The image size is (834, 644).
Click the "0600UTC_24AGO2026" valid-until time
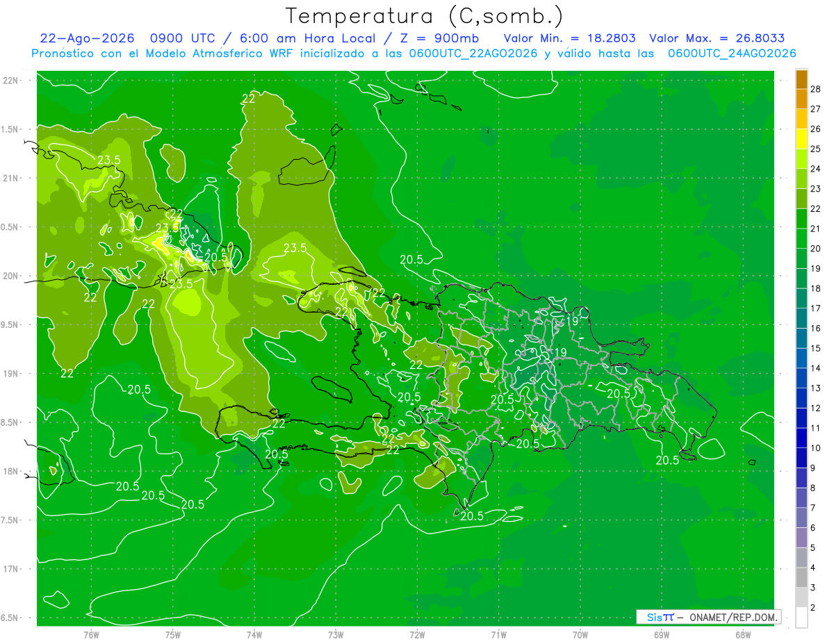732,53
